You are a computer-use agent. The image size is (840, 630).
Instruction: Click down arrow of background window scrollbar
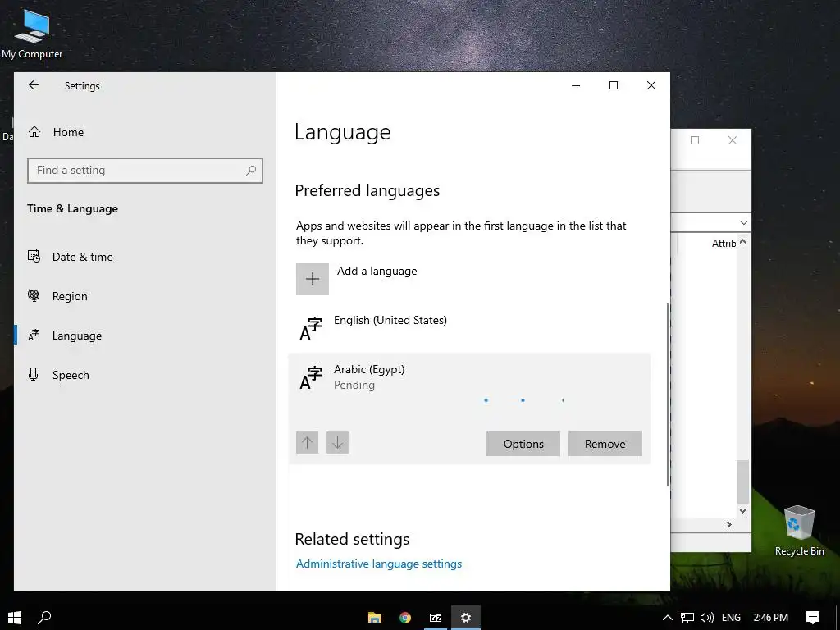click(742, 510)
